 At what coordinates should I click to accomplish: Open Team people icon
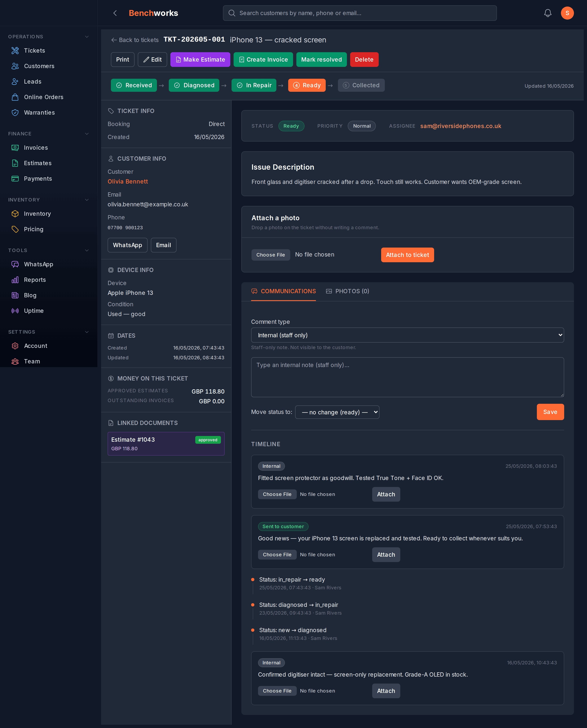(15, 362)
